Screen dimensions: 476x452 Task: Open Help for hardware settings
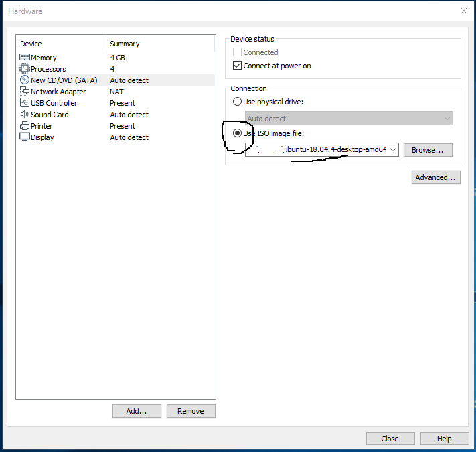tap(445, 439)
